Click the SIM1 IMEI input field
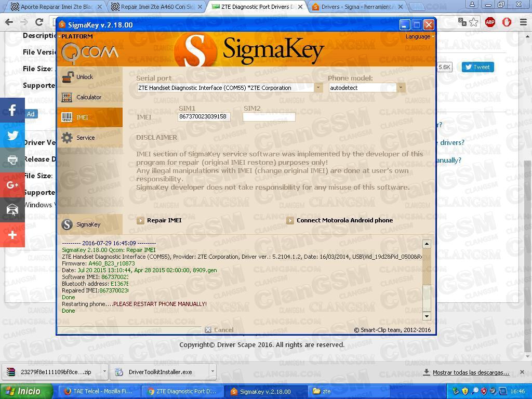The width and height of the screenshot is (532, 399). (x=204, y=117)
